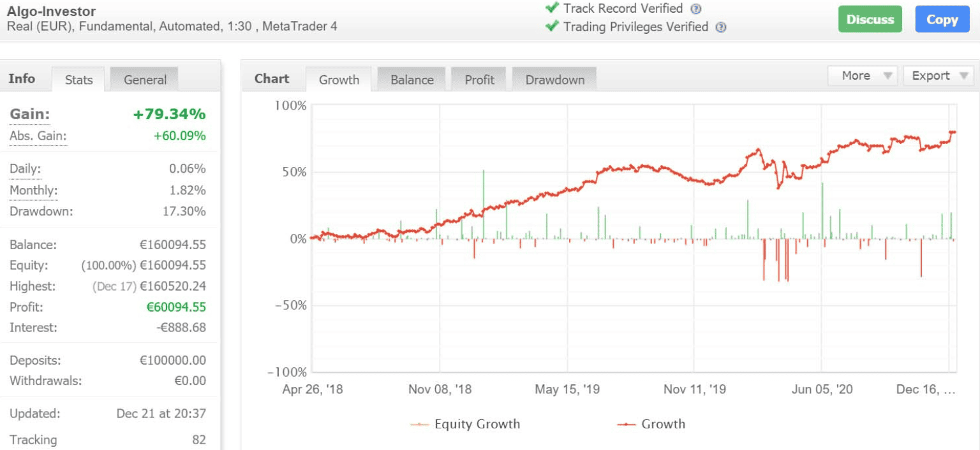Viewport: 980px width, 450px height.
Task: Click the 1.82% monthly value
Action: click(x=187, y=191)
